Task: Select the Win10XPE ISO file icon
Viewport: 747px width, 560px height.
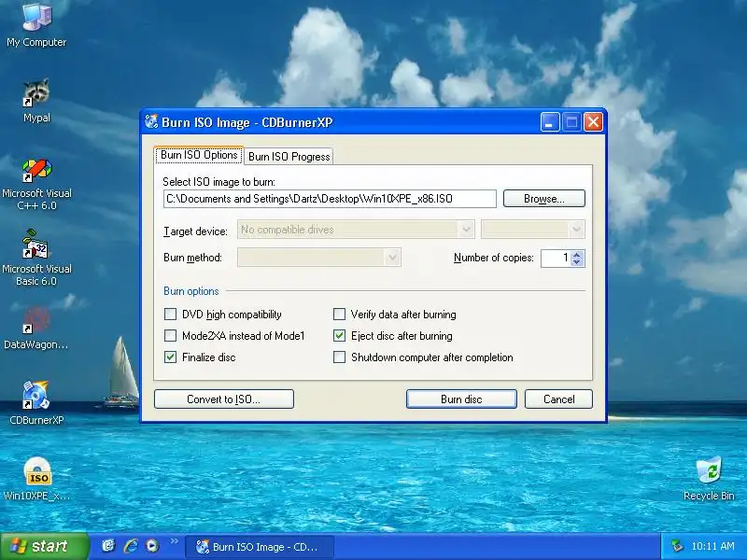Action: tap(36, 478)
